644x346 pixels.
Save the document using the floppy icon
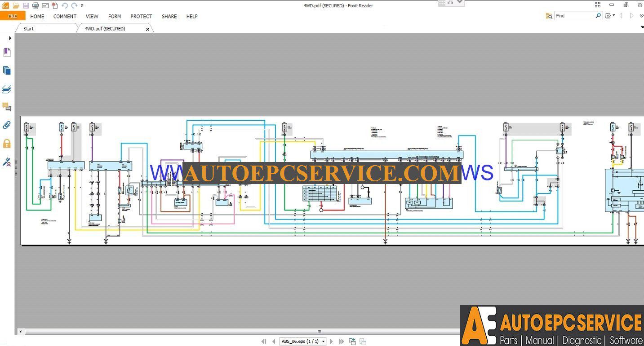click(26, 5)
